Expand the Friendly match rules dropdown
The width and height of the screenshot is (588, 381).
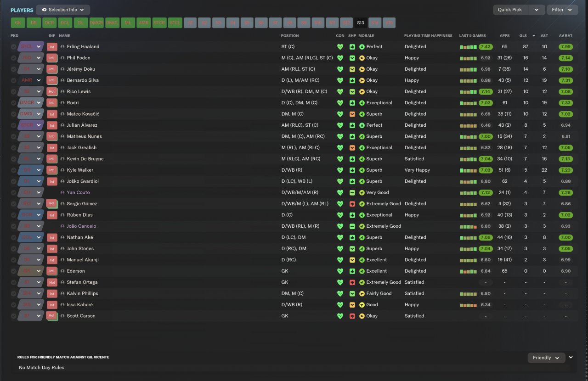[x=546, y=358]
